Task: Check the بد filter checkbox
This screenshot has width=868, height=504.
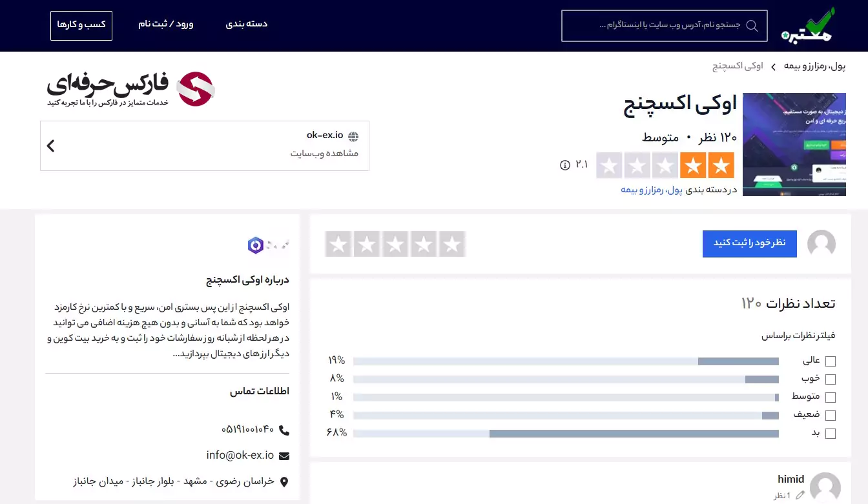Action: click(x=831, y=434)
